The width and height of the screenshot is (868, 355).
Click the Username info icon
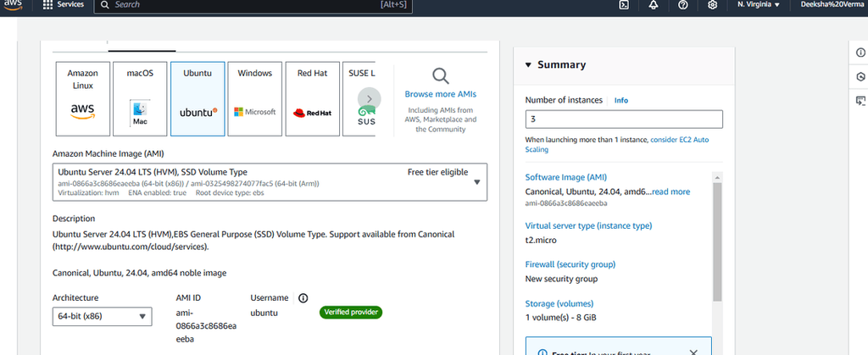(x=303, y=298)
